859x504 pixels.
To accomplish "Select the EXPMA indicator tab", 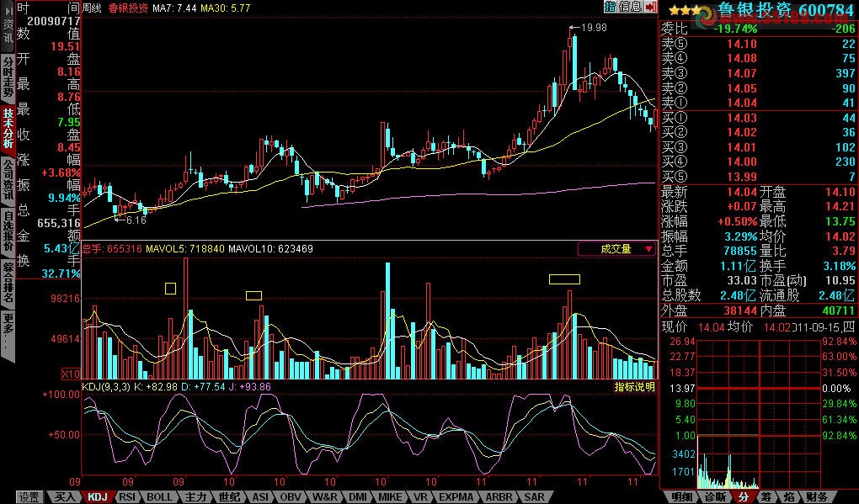I will [x=456, y=497].
